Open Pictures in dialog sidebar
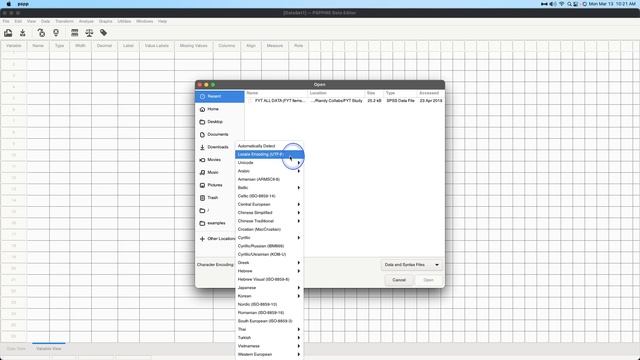Image resolution: width=640 pixels, height=360 pixels. click(x=216, y=185)
